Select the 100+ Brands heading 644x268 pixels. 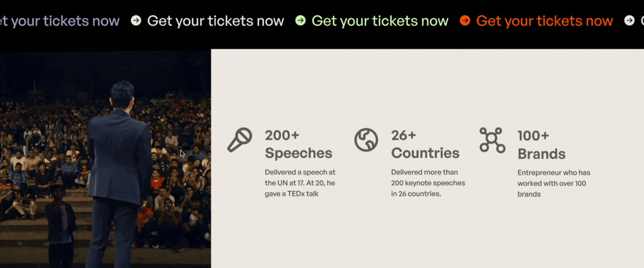(x=541, y=145)
